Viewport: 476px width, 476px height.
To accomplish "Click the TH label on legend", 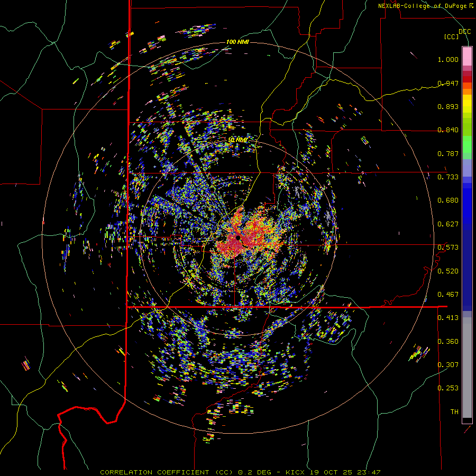I will [x=454, y=412].
